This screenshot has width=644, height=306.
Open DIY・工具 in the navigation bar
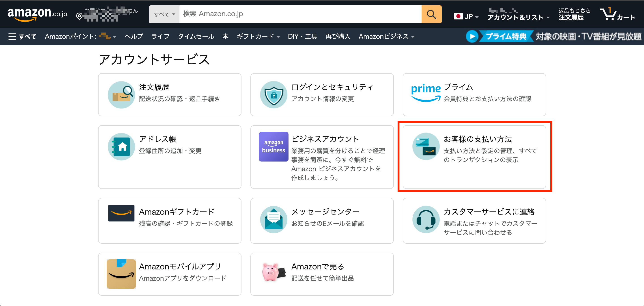tap(302, 37)
